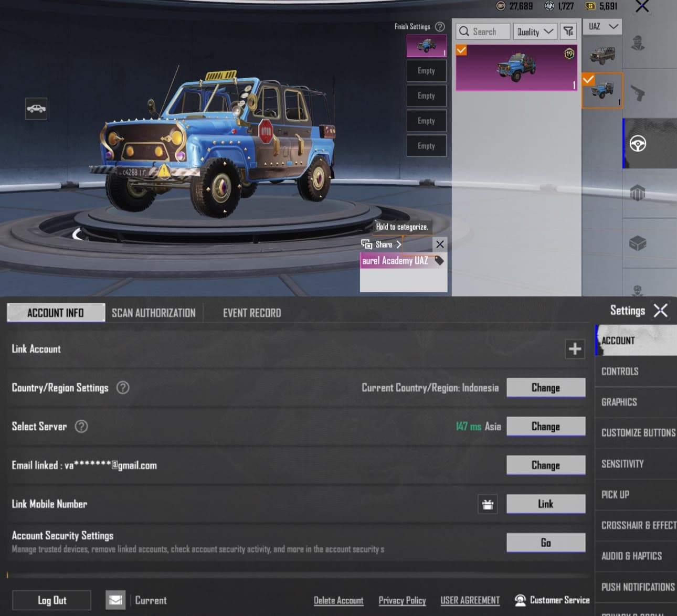The image size is (677, 616).
Task: Click Change for Select Server
Action: 546,426
